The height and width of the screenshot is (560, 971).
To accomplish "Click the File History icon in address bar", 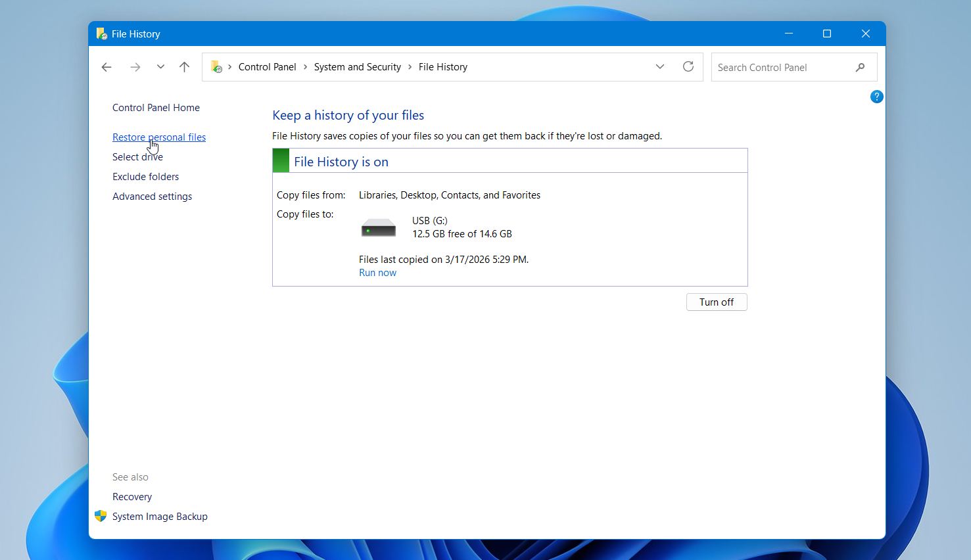I will tap(215, 66).
